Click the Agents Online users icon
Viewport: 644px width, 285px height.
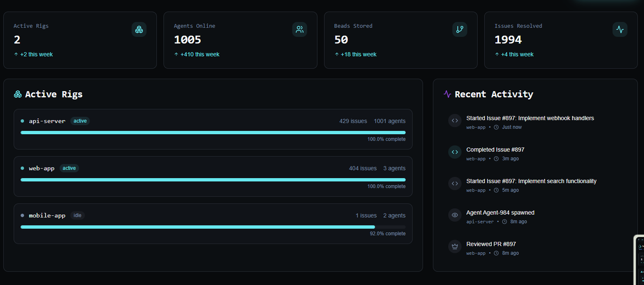coord(299,30)
